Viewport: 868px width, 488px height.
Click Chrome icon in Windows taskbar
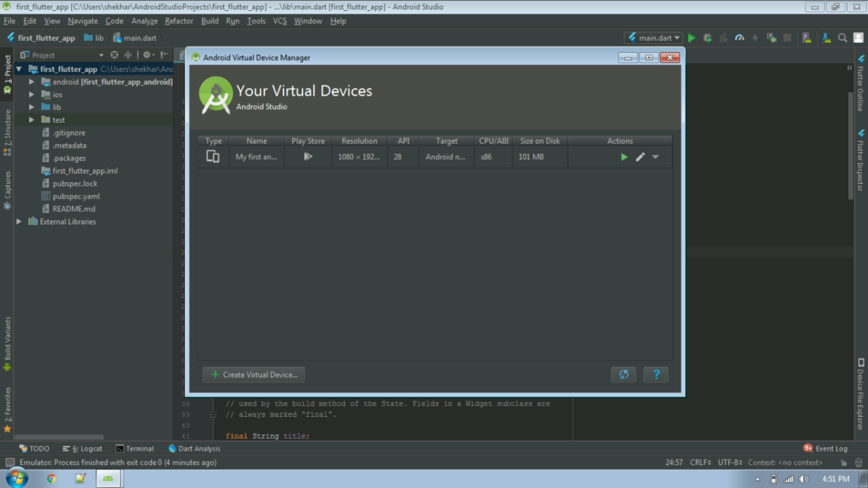[52, 479]
